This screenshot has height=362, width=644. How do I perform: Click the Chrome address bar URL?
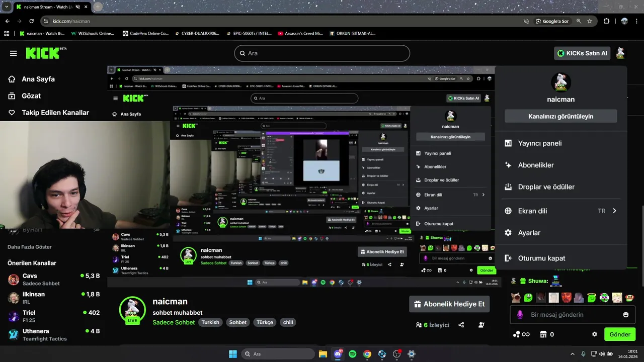click(71, 21)
